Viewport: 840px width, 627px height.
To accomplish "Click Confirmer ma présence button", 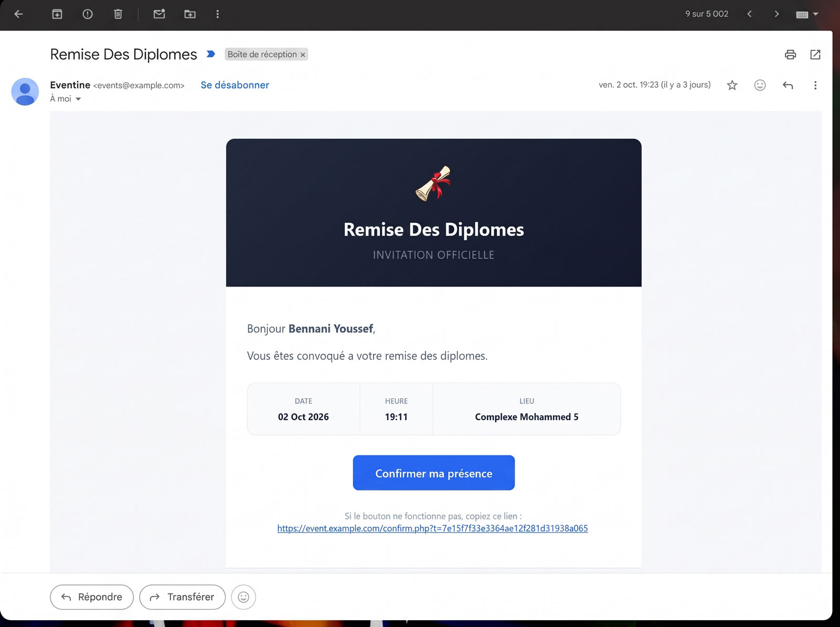I will (x=434, y=473).
